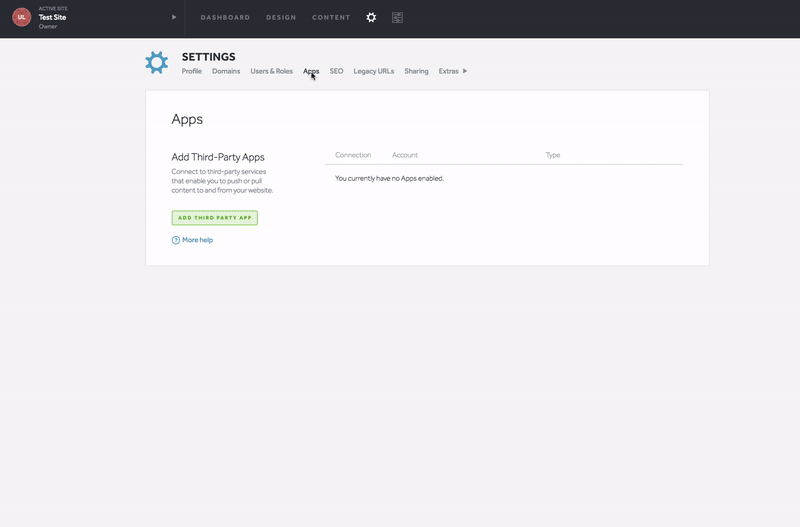Click the SETTINGS page title

coord(209,57)
